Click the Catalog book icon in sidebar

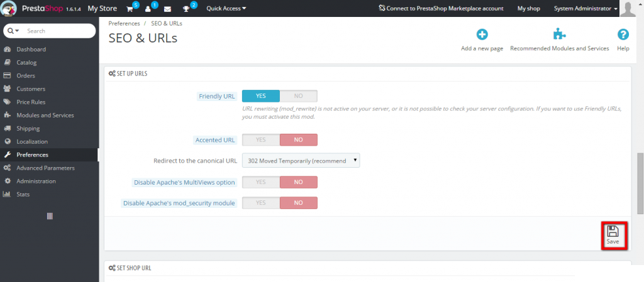tap(7, 62)
